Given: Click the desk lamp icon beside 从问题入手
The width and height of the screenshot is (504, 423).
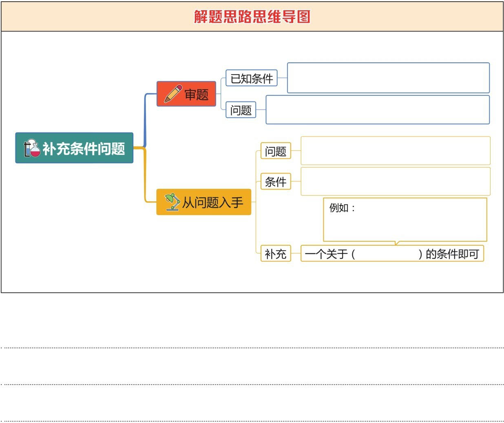Looking at the screenshot, I should (172, 202).
